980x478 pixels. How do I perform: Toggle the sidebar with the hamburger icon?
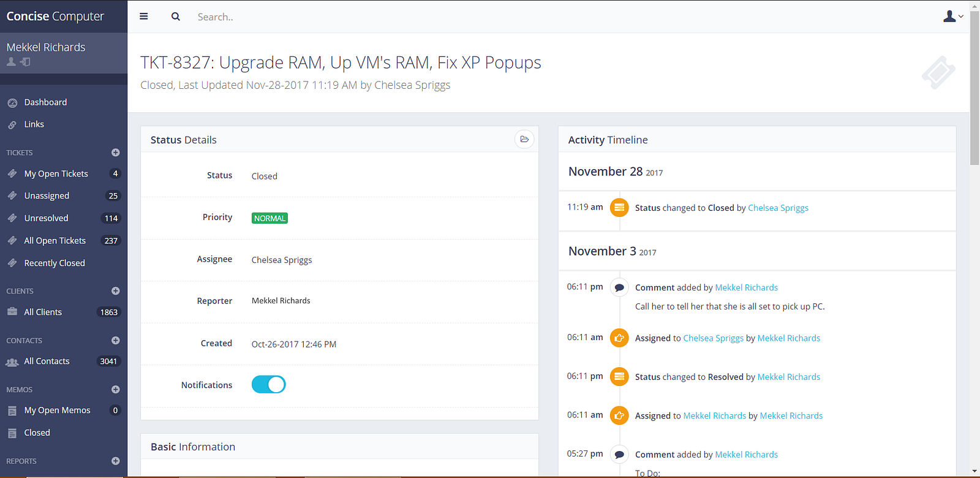144,17
